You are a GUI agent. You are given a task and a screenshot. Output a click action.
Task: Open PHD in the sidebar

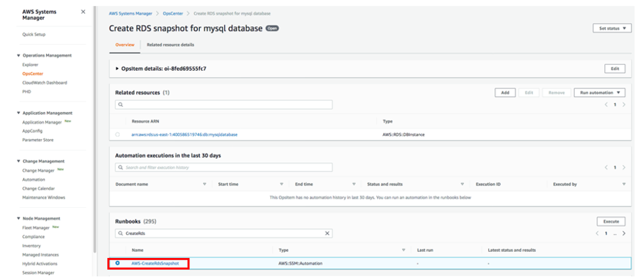26,92
